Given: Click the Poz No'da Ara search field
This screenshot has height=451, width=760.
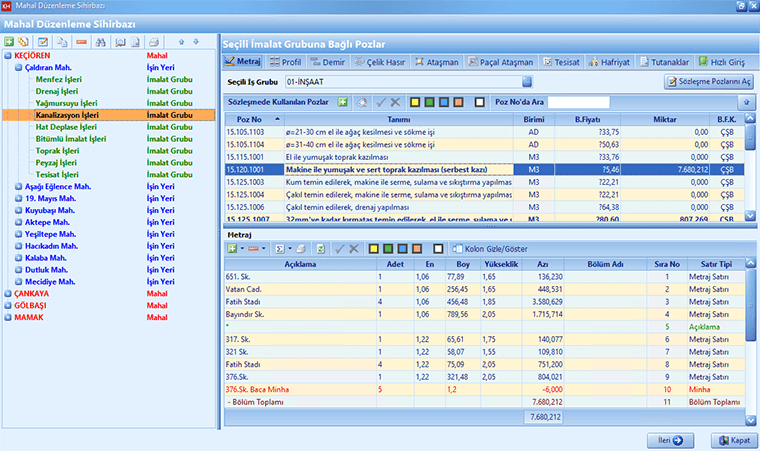Looking at the screenshot, I should (577, 102).
